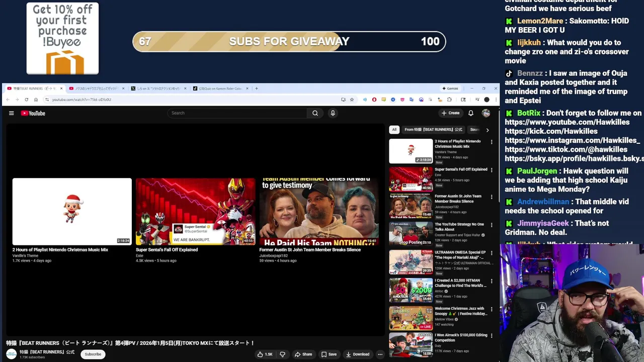Open options for Super Sentai's Fall Off sidebar video

[492, 170]
